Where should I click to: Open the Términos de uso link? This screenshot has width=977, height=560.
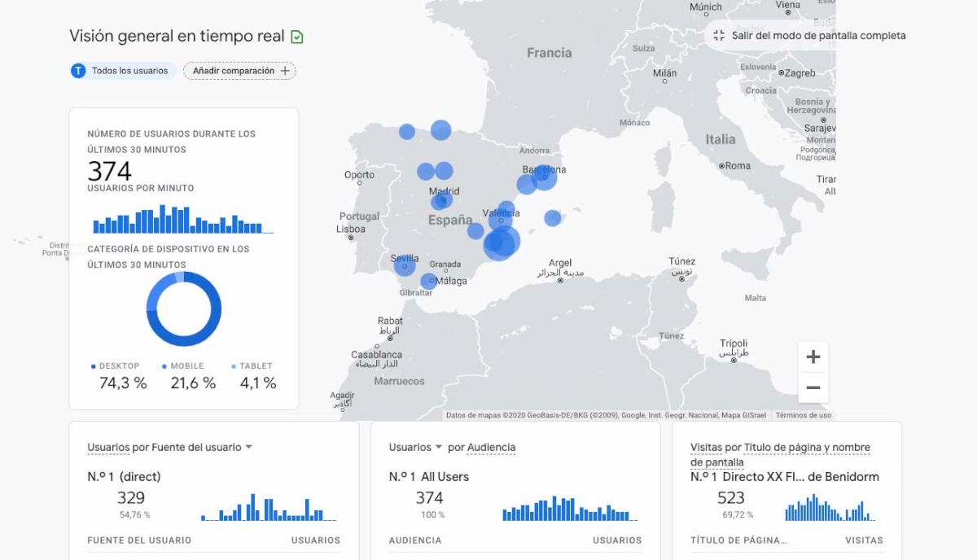tap(803, 415)
